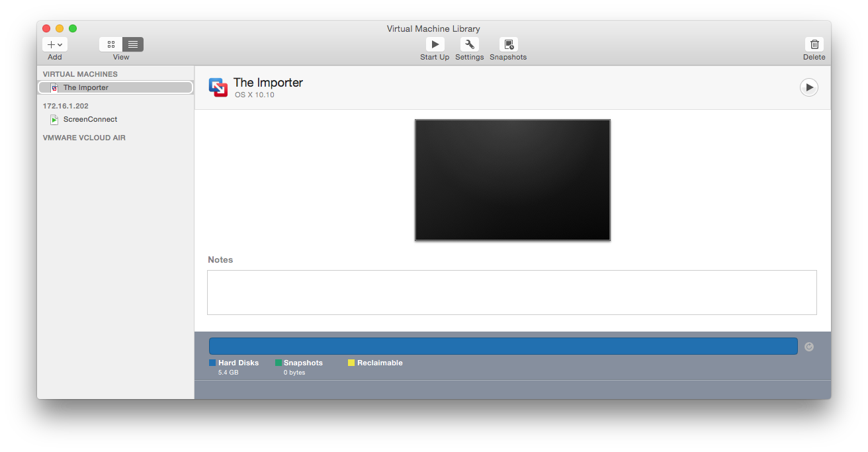Start The Importer with the round play button

[x=809, y=87]
